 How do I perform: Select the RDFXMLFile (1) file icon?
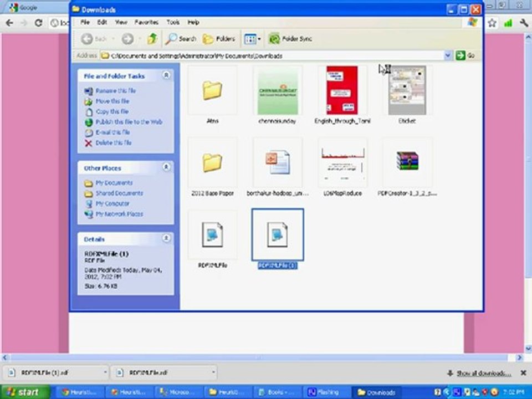click(278, 235)
